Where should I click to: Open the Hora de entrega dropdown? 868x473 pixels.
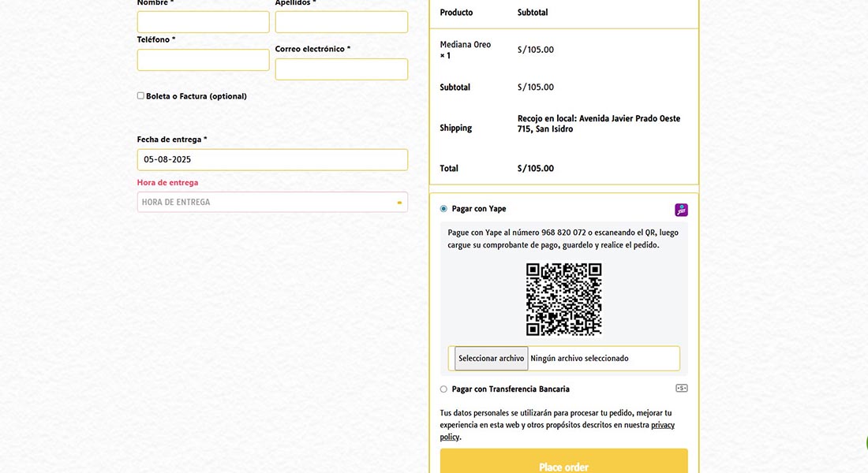coord(272,203)
